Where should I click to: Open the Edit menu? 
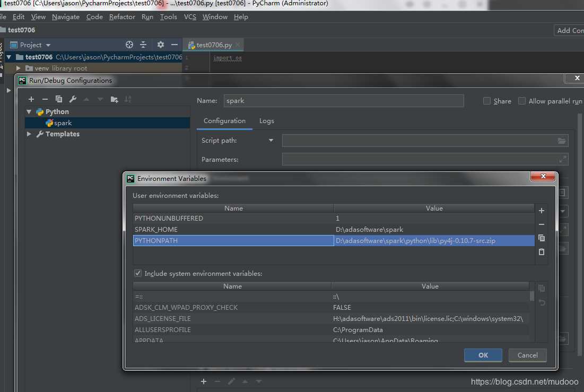[x=19, y=17]
